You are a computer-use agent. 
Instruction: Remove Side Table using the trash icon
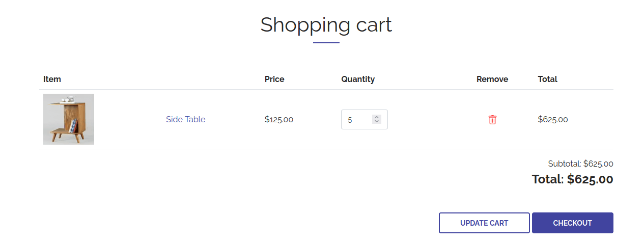492,120
